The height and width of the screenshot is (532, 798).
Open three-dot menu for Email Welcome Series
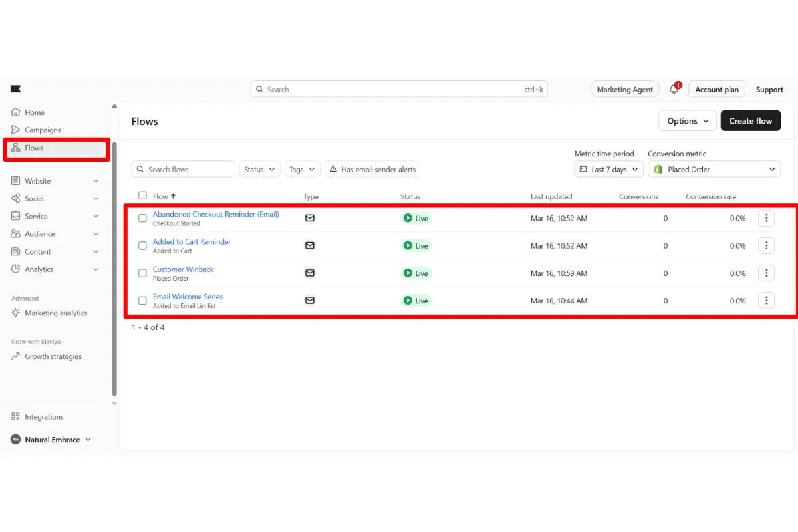click(x=766, y=301)
